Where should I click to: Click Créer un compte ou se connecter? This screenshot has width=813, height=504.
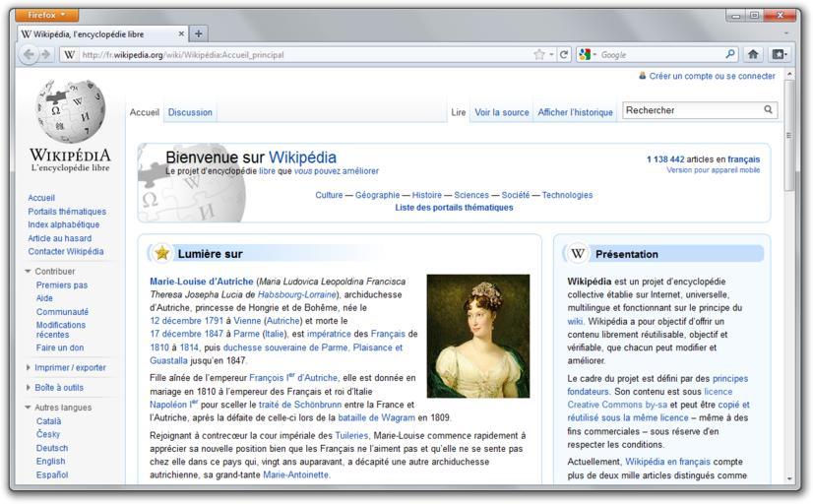coord(712,76)
